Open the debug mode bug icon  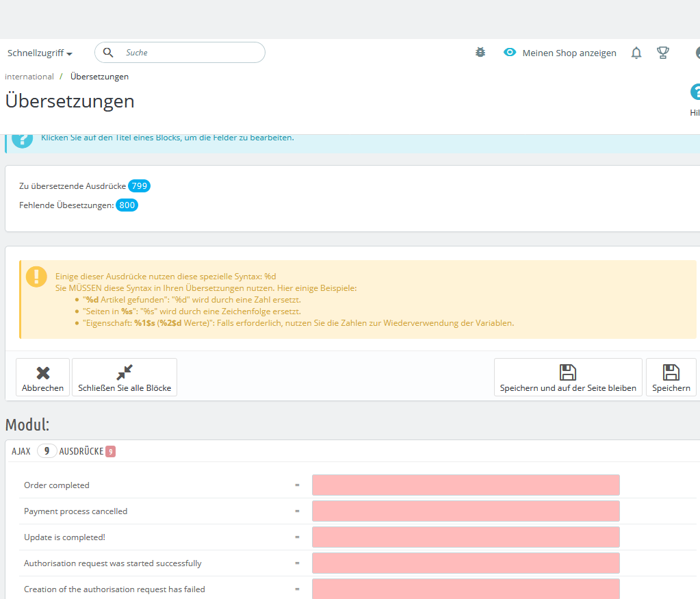[480, 52]
